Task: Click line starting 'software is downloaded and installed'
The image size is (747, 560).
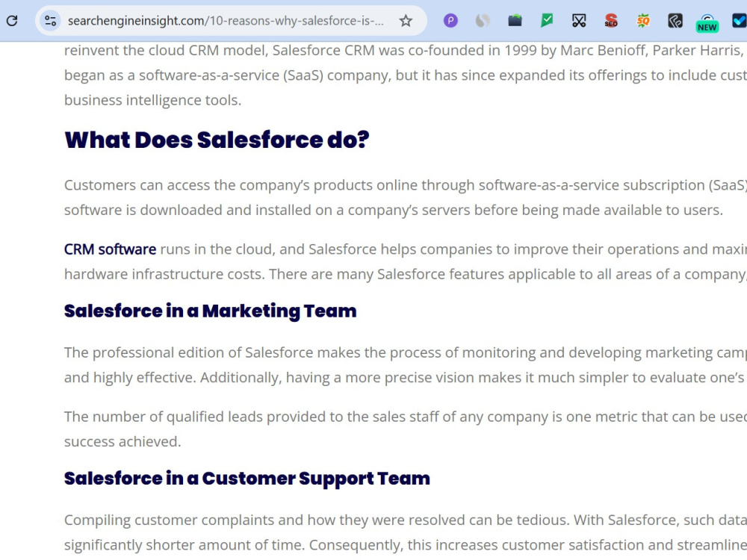Action: [x=394, y=210]
